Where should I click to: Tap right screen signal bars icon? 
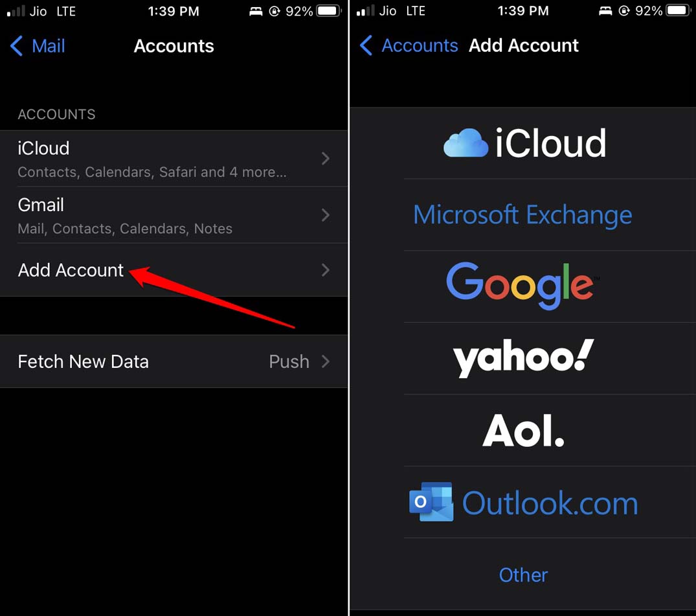(365, 10)
